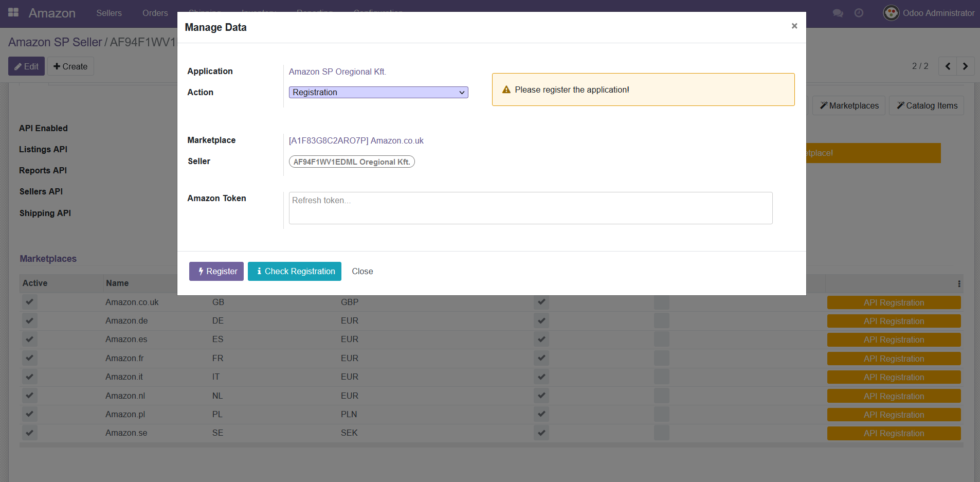Toggle Active checkbox for Amazon.se
This screenshot has width=980, height=482.
tap(30, 433)
